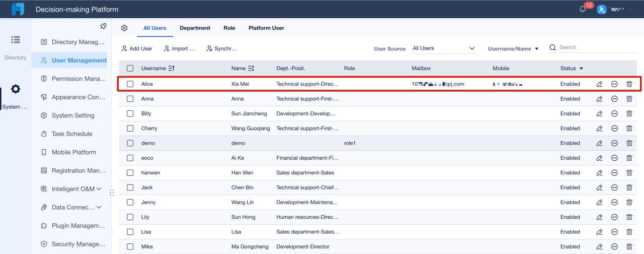Open the Status column filter arrow

[581, 69]
